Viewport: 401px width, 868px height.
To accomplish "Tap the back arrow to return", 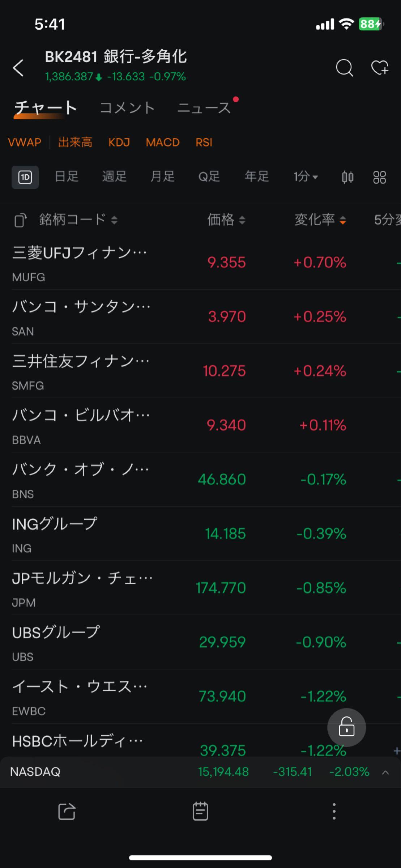I will pyautogui.click(x=19, y=68).
